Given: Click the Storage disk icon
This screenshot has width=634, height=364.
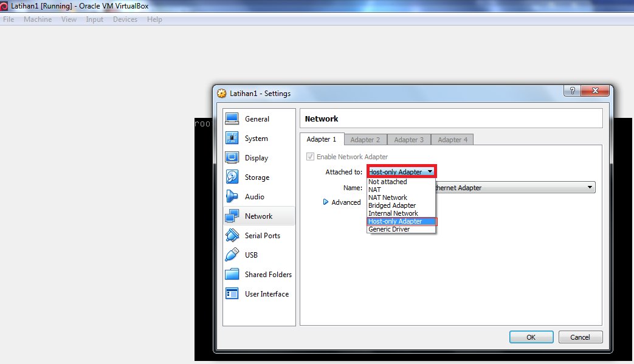Looking at the screenshot, I should (232, 177).
